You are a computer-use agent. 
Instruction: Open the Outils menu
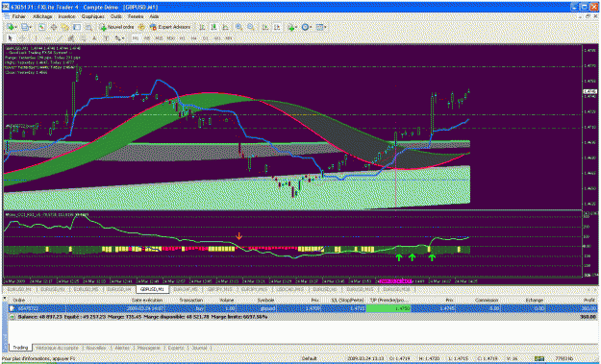(116, 17)
